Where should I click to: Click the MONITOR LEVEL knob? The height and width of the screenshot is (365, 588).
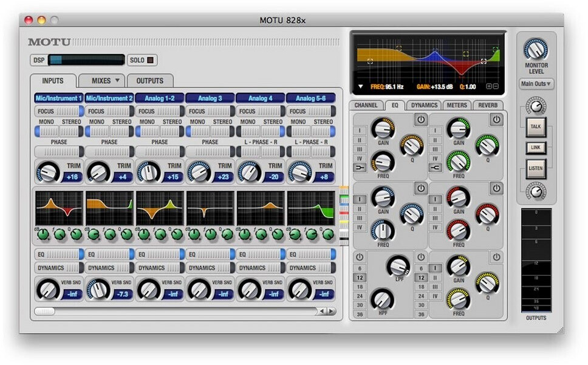536,49
